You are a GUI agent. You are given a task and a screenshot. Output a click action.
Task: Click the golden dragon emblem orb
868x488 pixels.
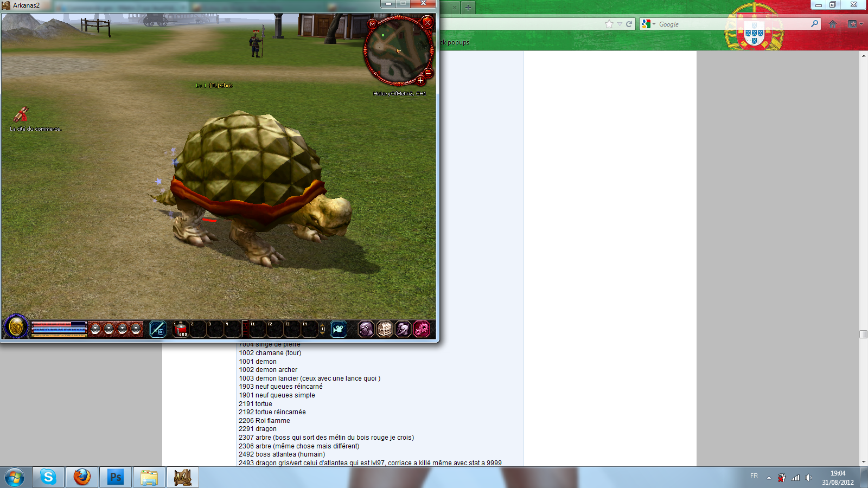pyautogui.click(x=16, y=327)
